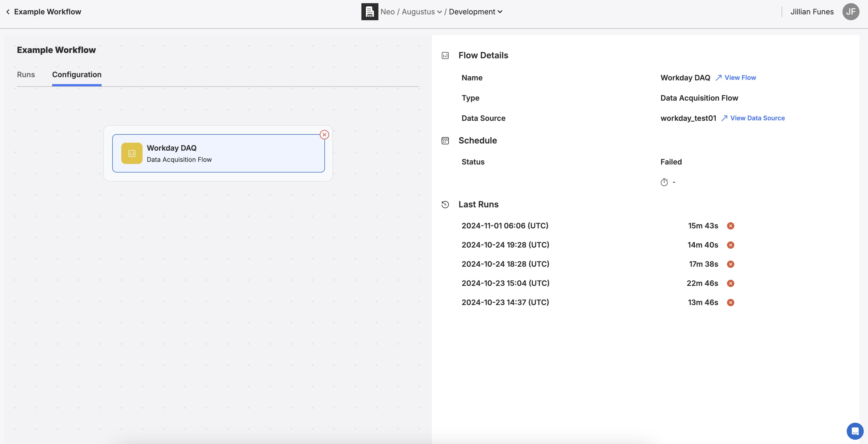868x444 pixels.
Task: Click the Jillian Funes username
Action: [812, 12]
